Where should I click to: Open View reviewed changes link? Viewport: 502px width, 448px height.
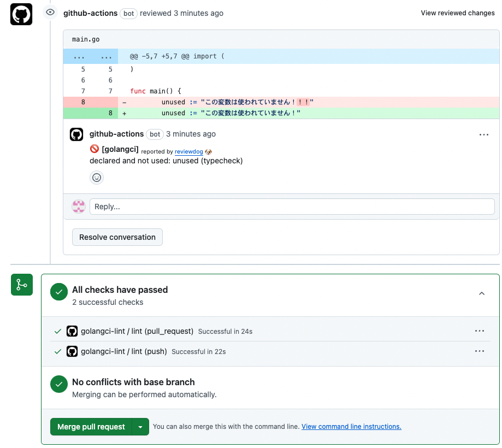(x=458, y=13)
